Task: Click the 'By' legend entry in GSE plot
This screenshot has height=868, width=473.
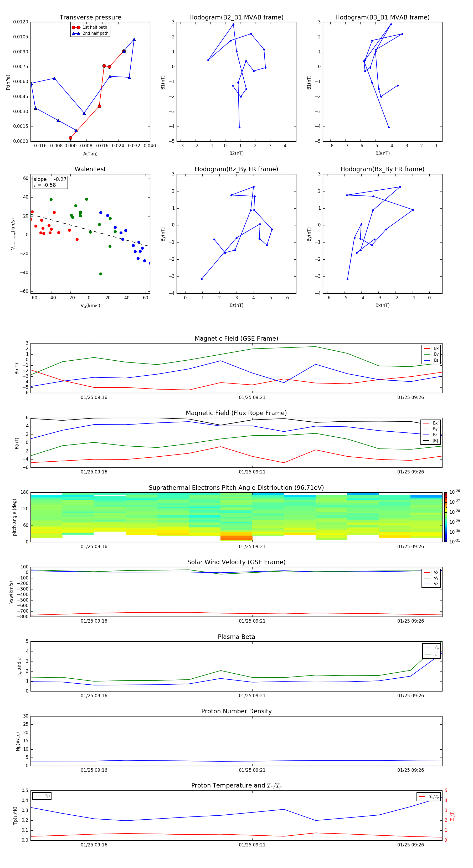Action: tap(431, 354)
